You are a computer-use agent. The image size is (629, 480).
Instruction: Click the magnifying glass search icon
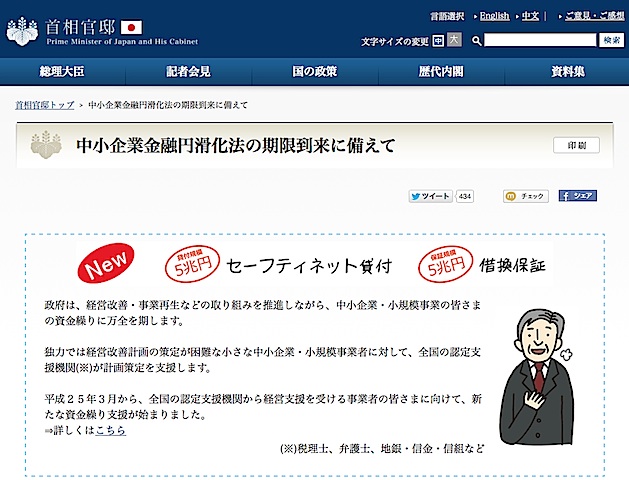tap(477, 41)
